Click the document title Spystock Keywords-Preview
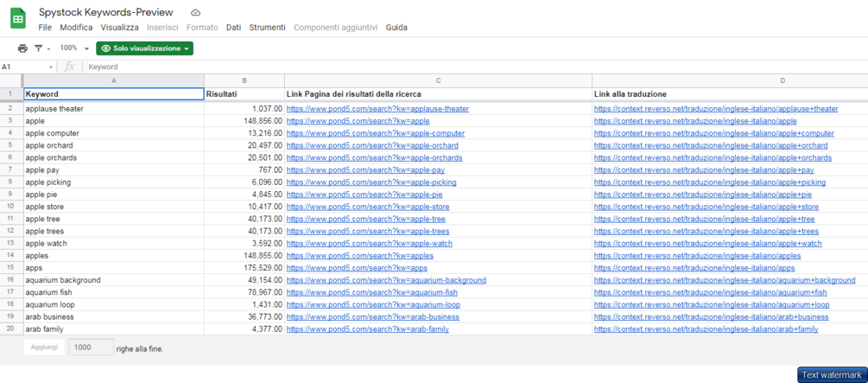This screenshot has width=868, height=383. point(105,12)
